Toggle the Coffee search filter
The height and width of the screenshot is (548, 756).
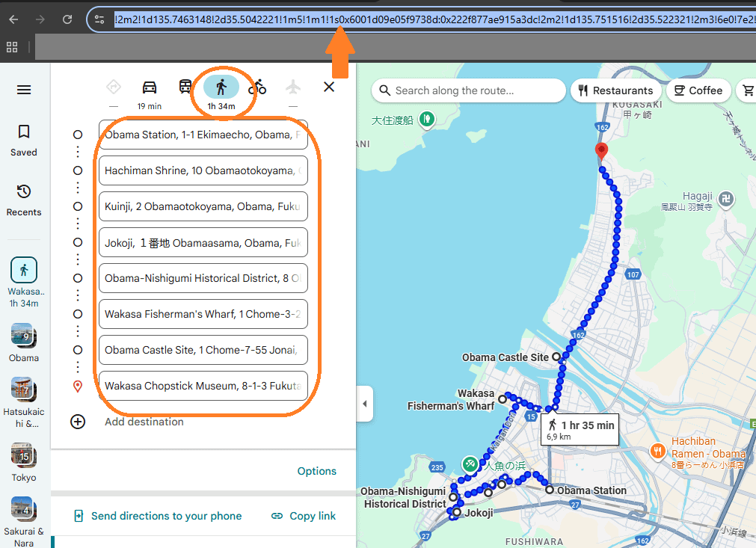click(x=698, y=90)
